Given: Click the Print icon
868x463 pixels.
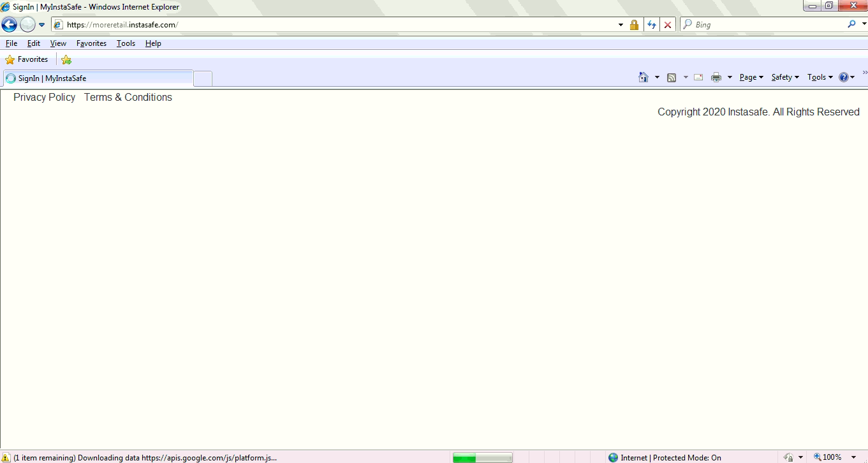Looking at the screenshot, I should tap(716, 77).
